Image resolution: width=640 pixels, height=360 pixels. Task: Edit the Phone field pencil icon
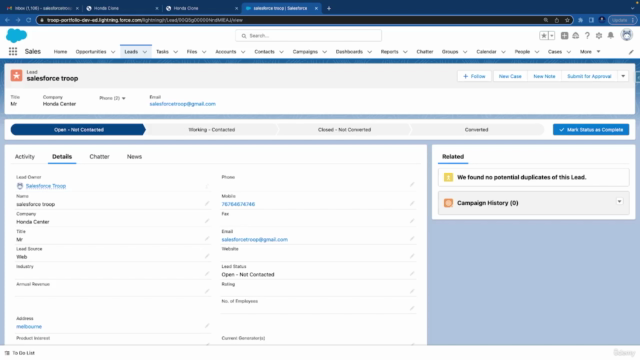click(412, 184)
